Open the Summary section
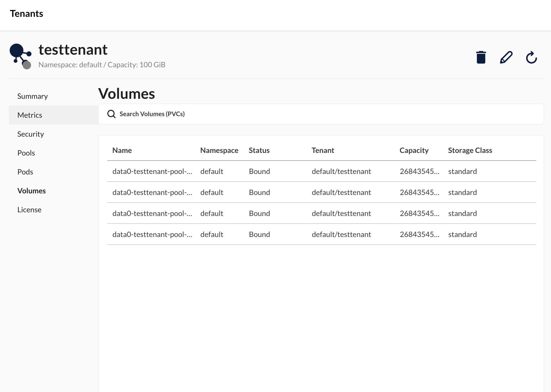The width and height of the screenshot is (551, 392). pos(33,96)
